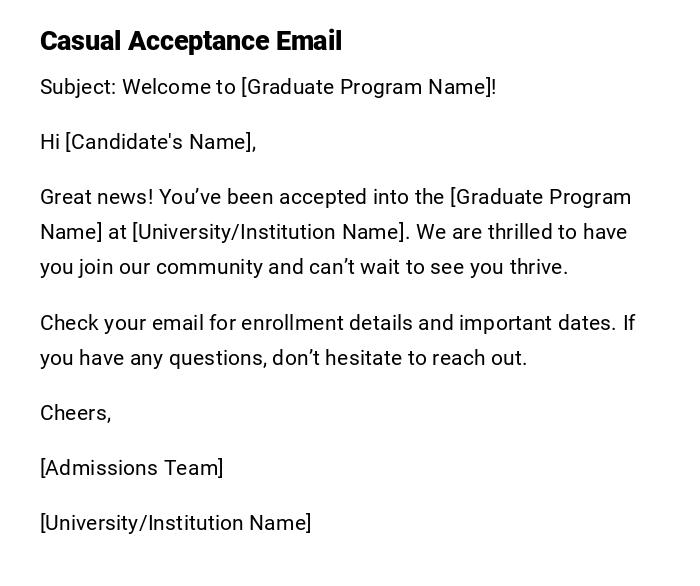Click the "Hi" greeting word
This screenshot has width=700, height=586.
pyautogui.click(x=50, y=142)
